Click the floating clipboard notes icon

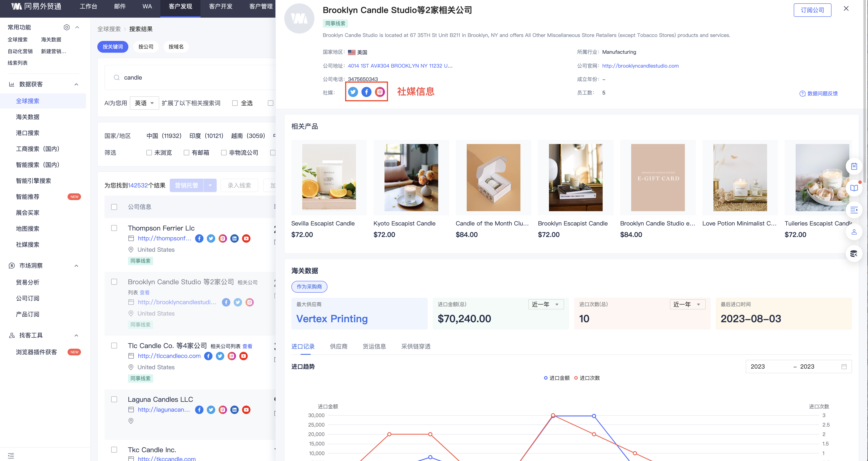[854, 166]
